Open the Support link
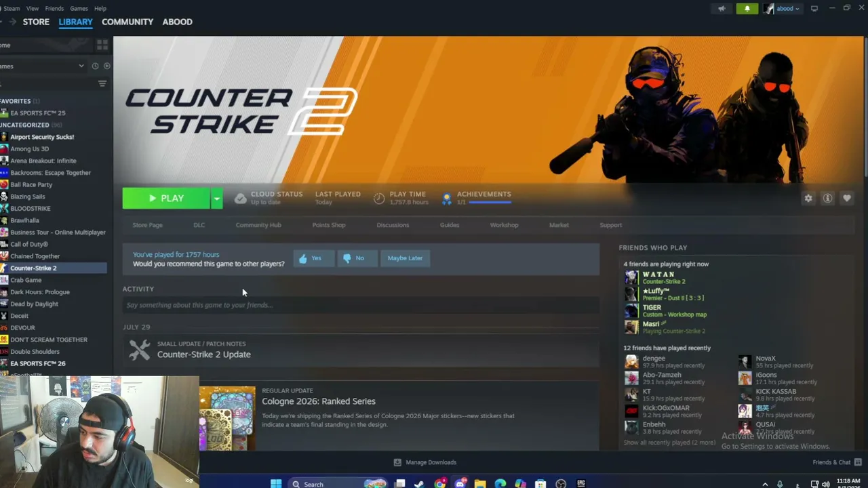 [610, 225]
